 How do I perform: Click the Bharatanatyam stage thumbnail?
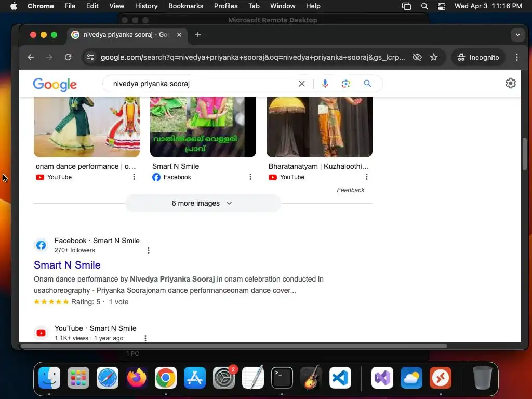[x=320, y=127]
